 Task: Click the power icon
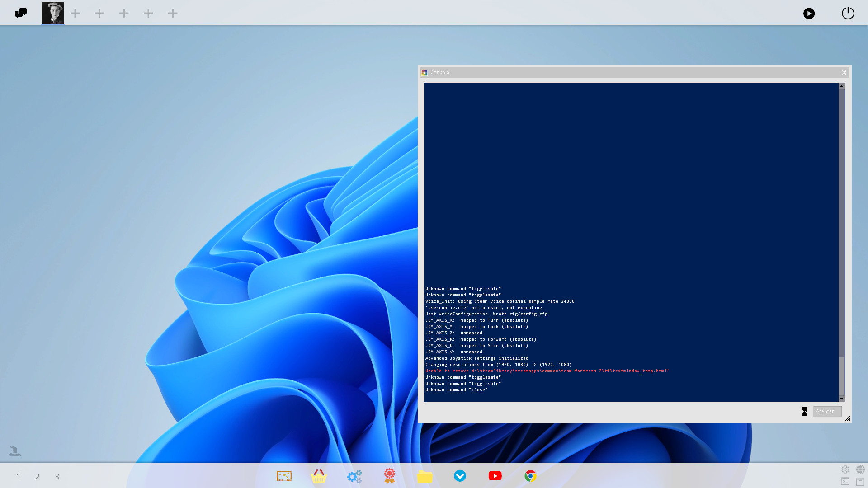pos(848,14)
